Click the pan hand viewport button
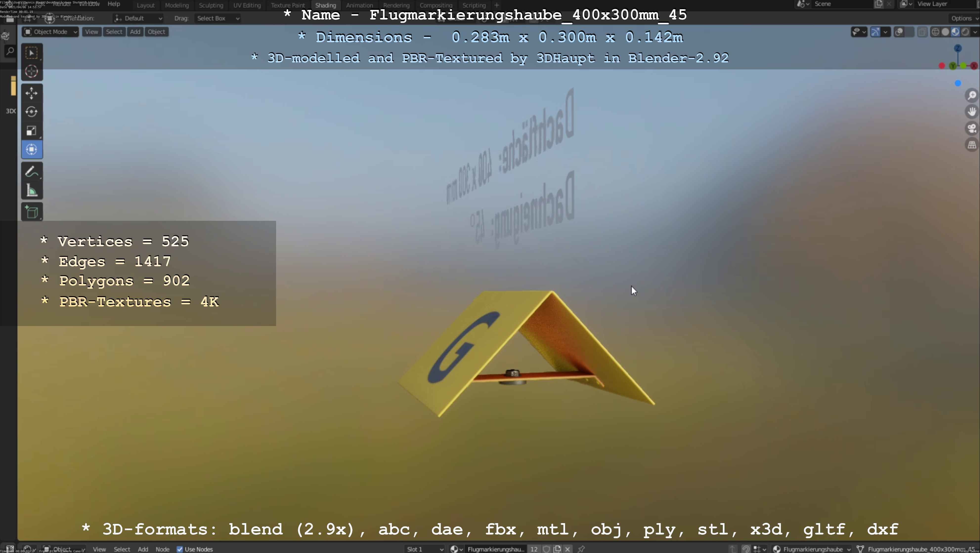 pyautogui.click(x=972, y=112)
